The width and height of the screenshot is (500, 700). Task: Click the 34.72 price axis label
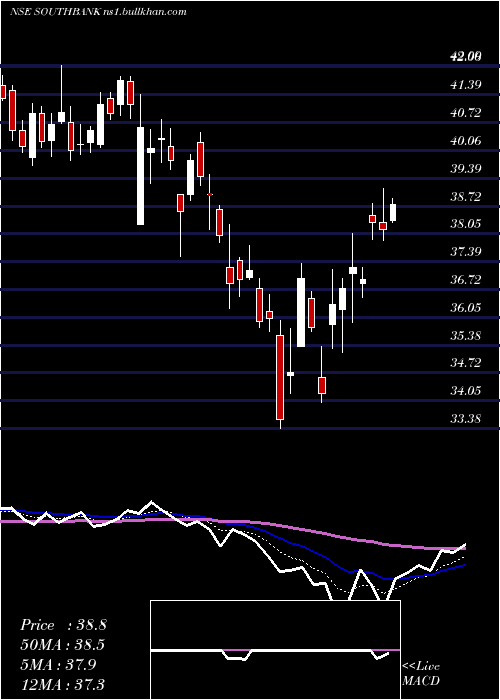pos(465,363)
